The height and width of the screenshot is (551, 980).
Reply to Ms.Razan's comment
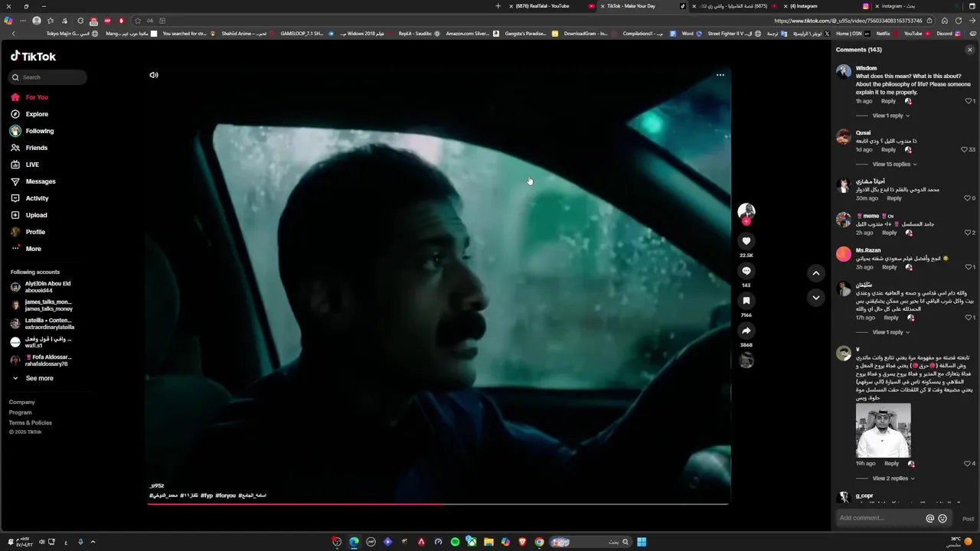coord(889,267)
